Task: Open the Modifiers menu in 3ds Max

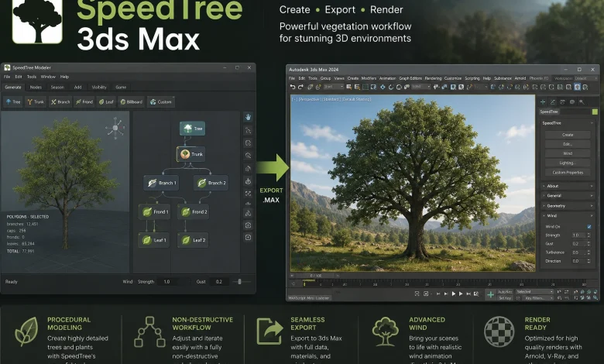Action: [369, 78]
